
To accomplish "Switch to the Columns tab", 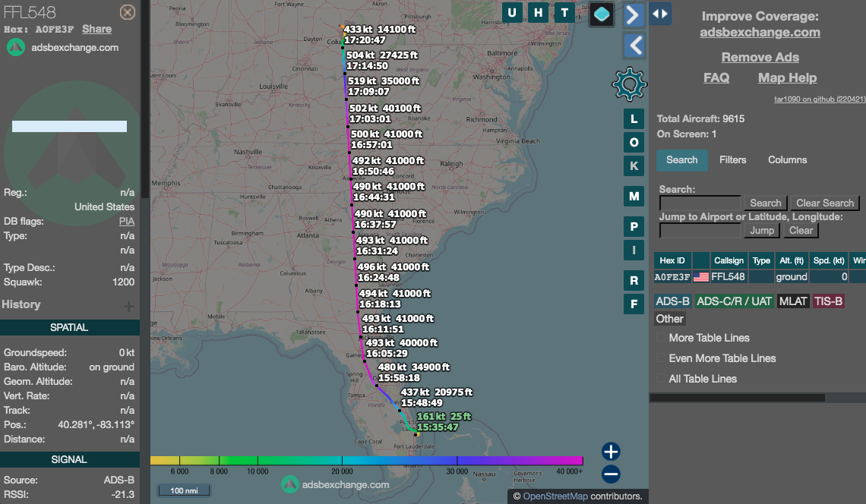I will coord(787,160).
